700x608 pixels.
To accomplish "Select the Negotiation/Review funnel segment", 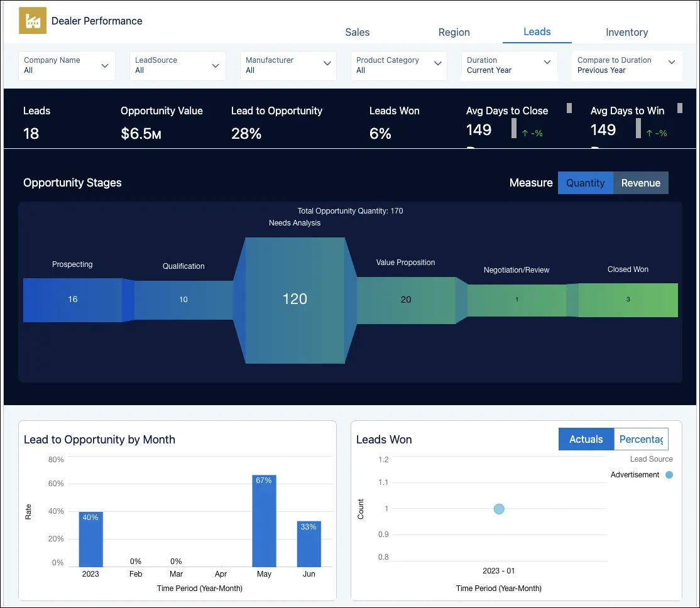I will tap(517, 300).
